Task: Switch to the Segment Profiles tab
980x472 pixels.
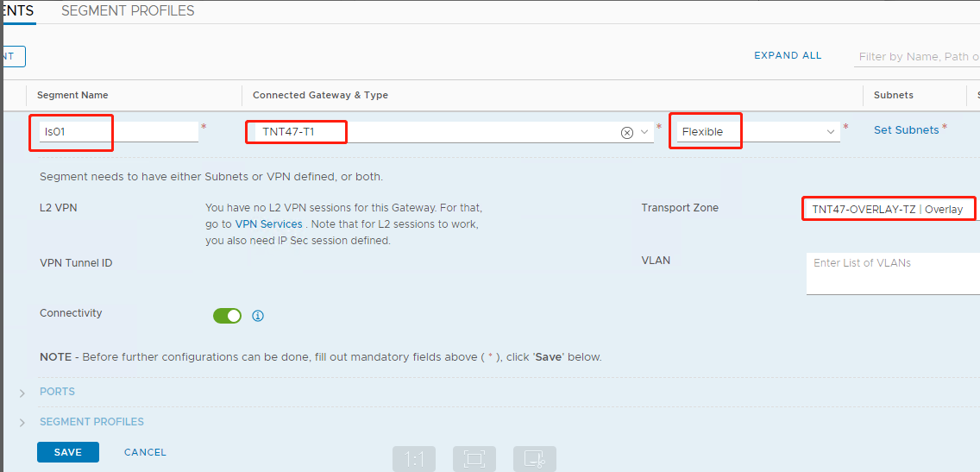Action: tap(128, 10)
